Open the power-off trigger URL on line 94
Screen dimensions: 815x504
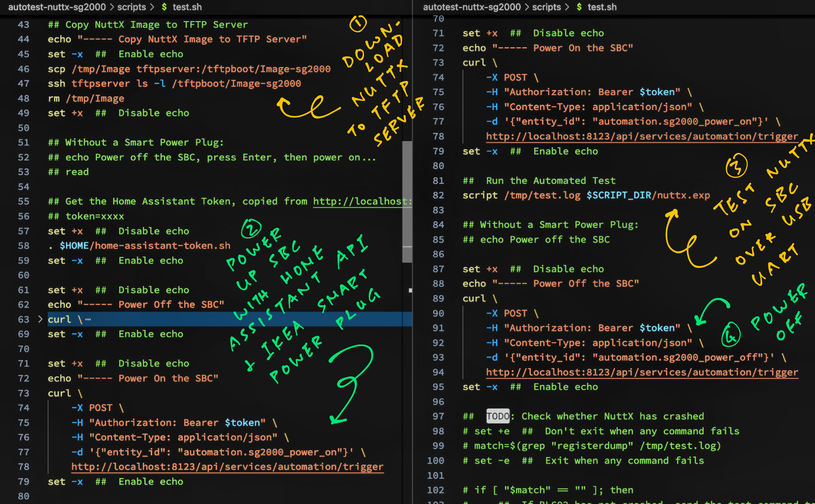point(641,372)
